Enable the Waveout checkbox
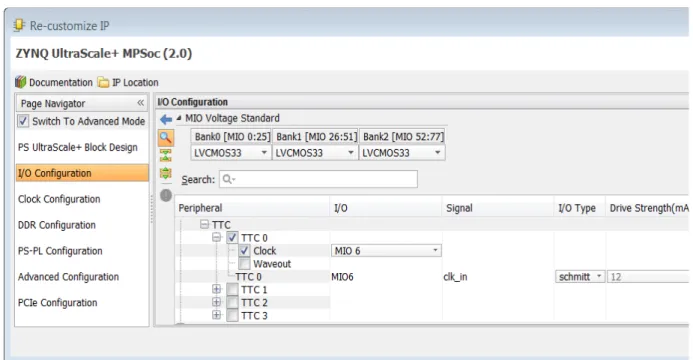This screenshot has height=360, width=693. click(244, 264)
